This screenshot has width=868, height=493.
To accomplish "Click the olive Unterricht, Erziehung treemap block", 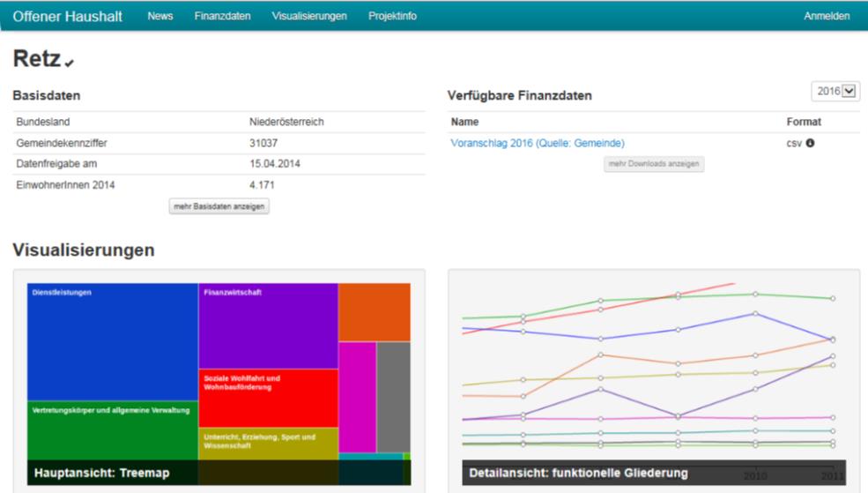I will [x=269, y=444].
